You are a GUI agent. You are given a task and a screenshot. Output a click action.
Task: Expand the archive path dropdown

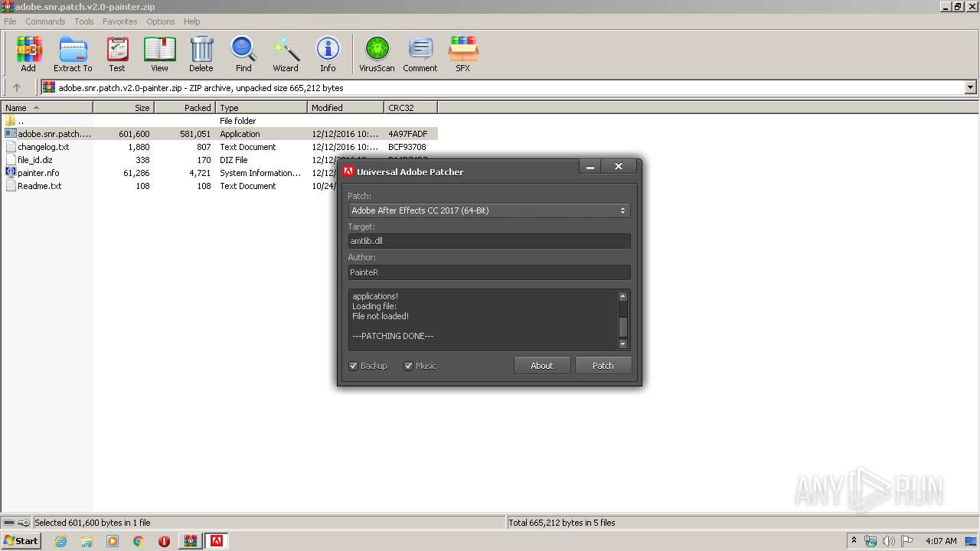pos(971,87)
